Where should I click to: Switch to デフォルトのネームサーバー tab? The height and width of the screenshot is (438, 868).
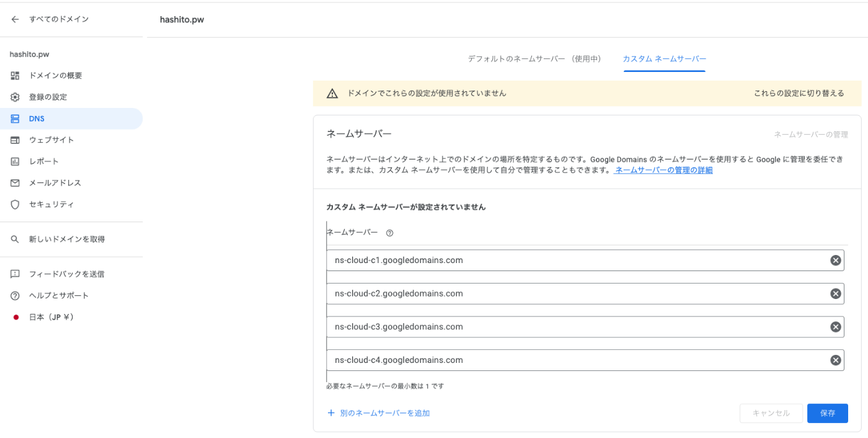(534, 59)
